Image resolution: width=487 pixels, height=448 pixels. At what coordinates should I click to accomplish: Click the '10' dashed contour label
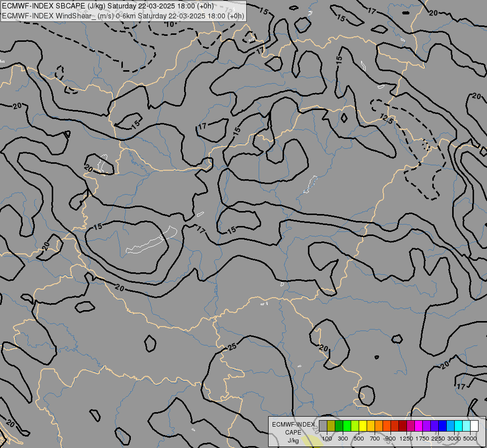point(170,24)
